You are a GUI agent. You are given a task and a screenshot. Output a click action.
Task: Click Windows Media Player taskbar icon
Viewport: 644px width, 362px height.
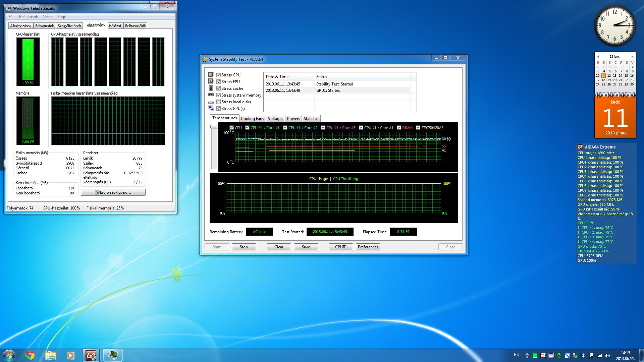tap(70, 355)
